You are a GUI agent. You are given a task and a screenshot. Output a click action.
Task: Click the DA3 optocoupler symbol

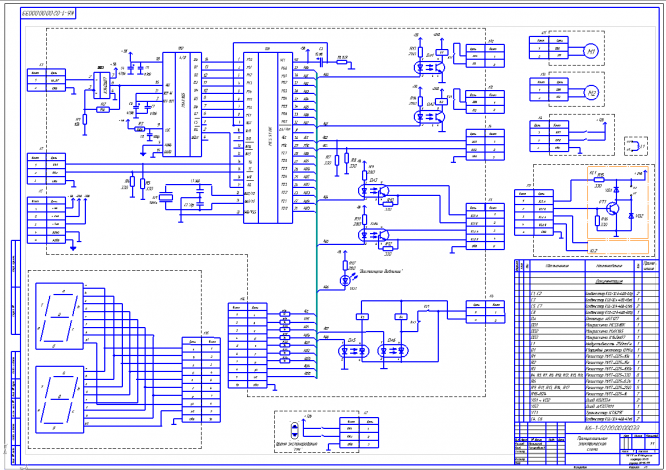[x=374, y=191]
